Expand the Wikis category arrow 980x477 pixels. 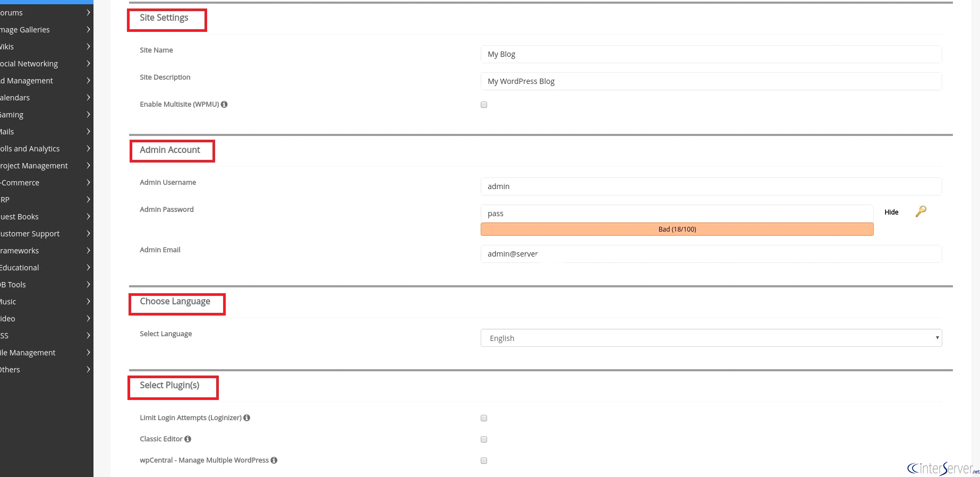click(88, 47)
